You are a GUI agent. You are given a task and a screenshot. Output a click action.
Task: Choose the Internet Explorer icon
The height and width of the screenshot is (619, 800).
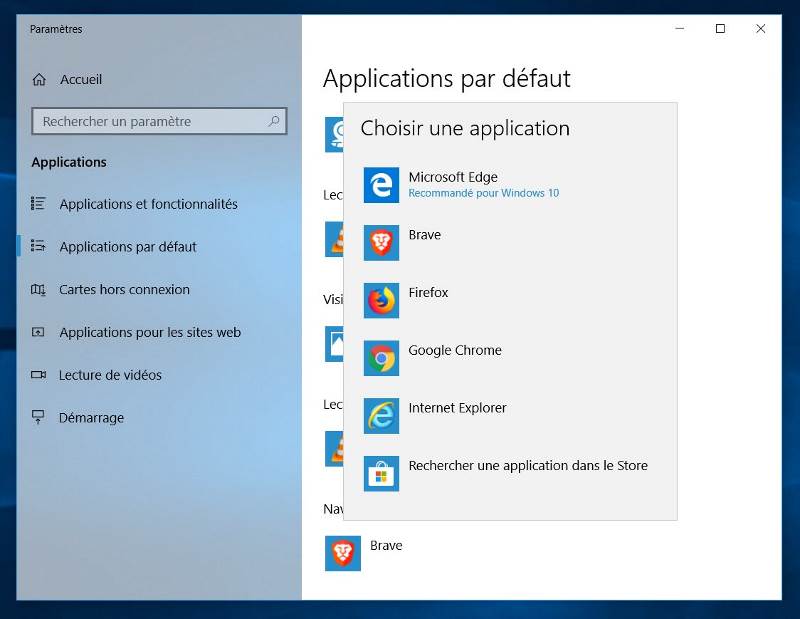click(x=381, y=416)
